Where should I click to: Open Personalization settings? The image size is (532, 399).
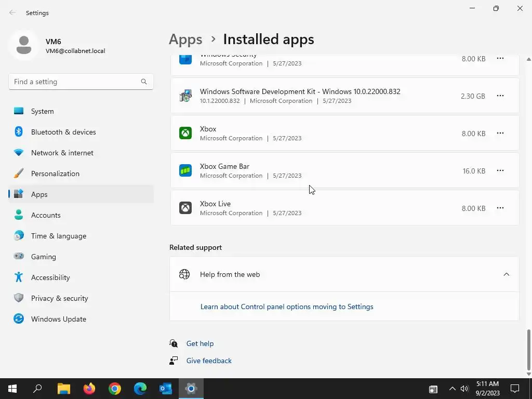[81, 174]
